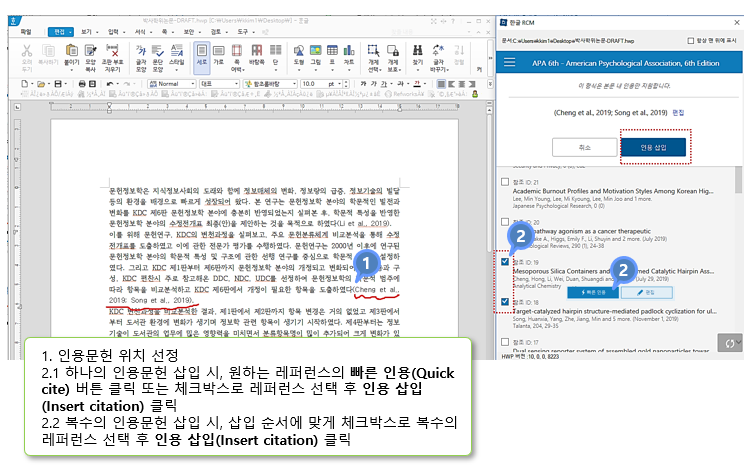
Task: Open the Normal style dropdown
Action: (194, 84)
